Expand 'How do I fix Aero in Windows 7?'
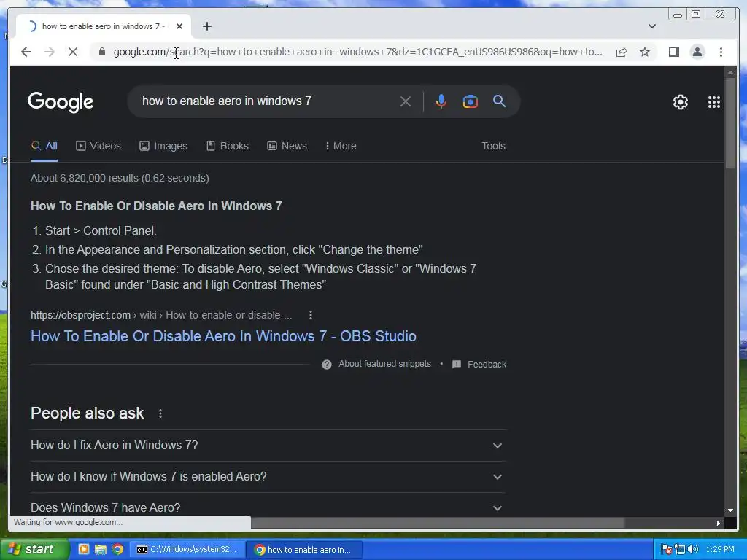 (268, 446)
